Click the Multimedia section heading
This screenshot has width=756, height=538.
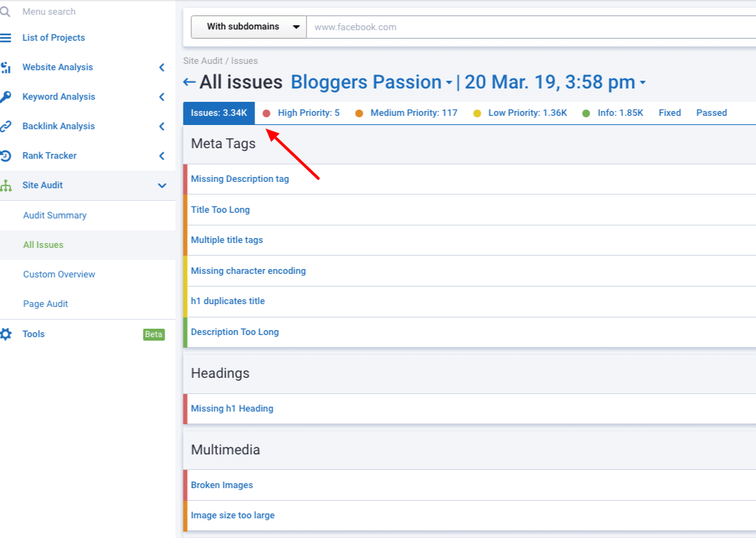click(226, 450)
